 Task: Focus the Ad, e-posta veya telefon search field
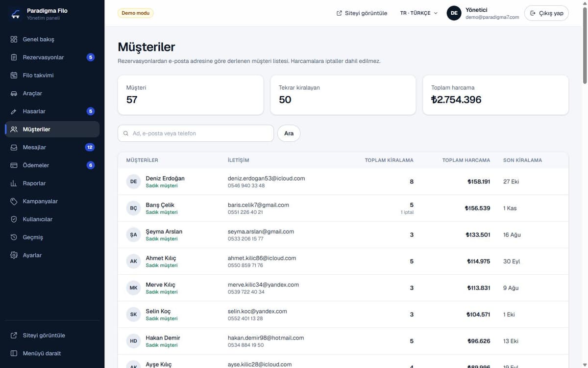[196, 133]
